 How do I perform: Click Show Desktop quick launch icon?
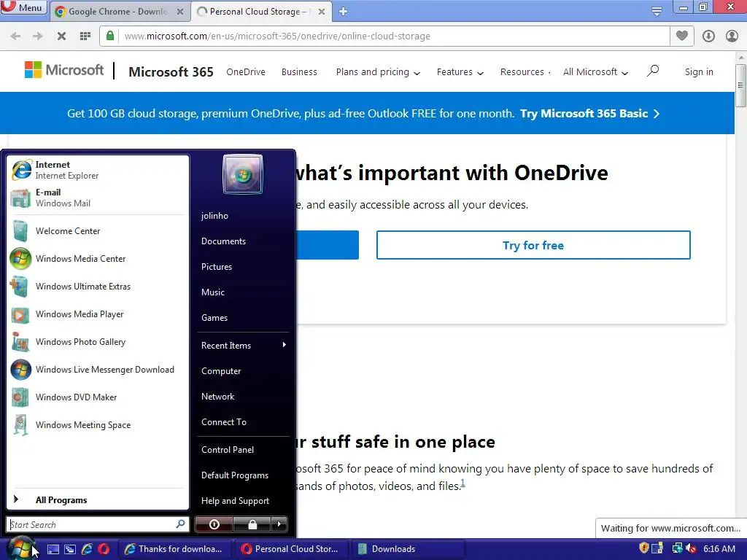53,549
